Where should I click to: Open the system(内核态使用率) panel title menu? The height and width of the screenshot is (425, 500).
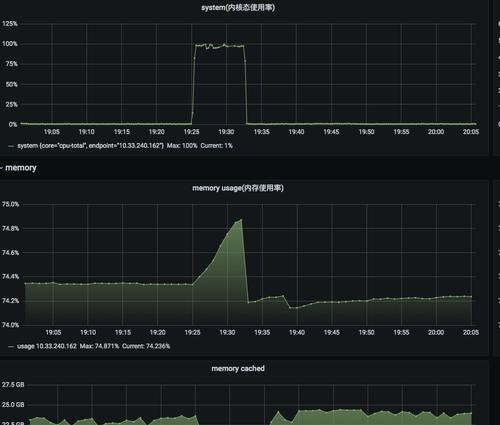coord(238,7)
